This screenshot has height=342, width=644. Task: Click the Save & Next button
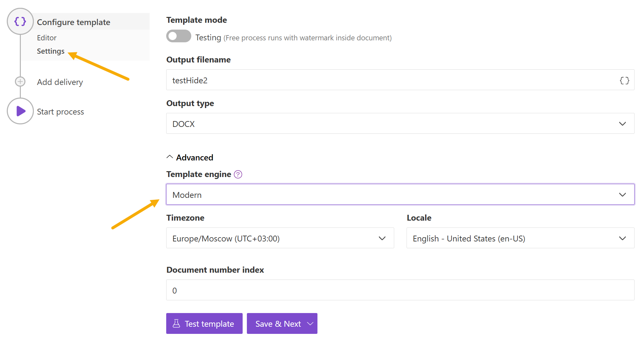point(277,323)
